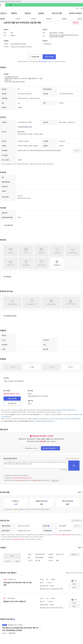83x644 pixels.
Task: Click the 빅데이터 추천 정보 info icon
Action: pos(14,619)
